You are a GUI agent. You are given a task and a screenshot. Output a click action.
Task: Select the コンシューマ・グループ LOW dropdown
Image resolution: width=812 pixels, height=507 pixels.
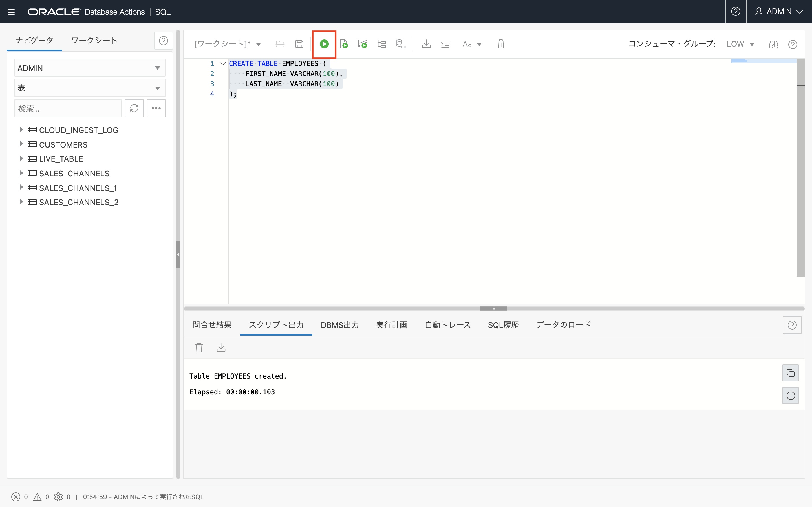(740, 44)
